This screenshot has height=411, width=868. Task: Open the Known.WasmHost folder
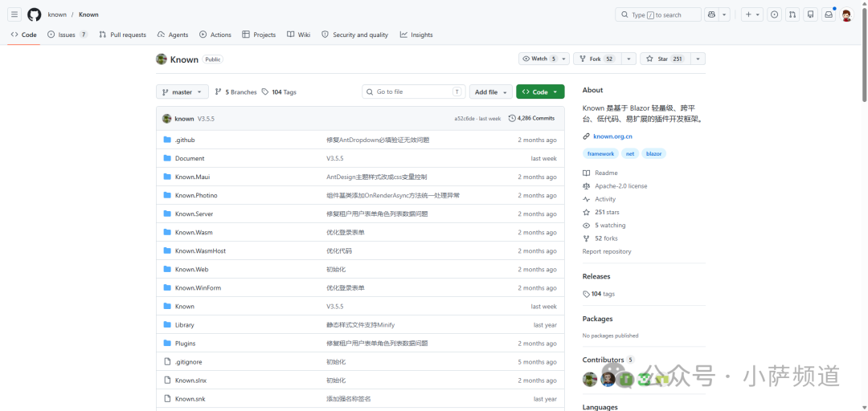point(200,251)
